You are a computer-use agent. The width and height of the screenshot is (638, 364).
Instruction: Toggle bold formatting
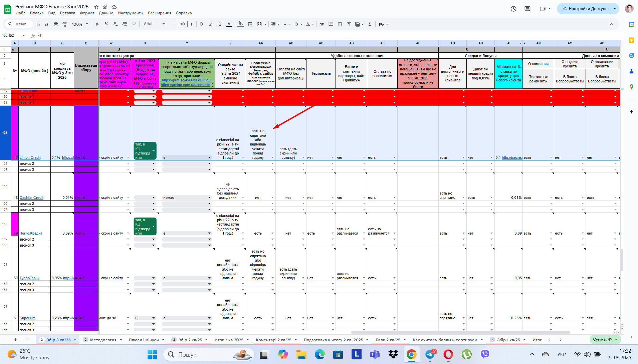pyautogui.click(x=201, y=24)
